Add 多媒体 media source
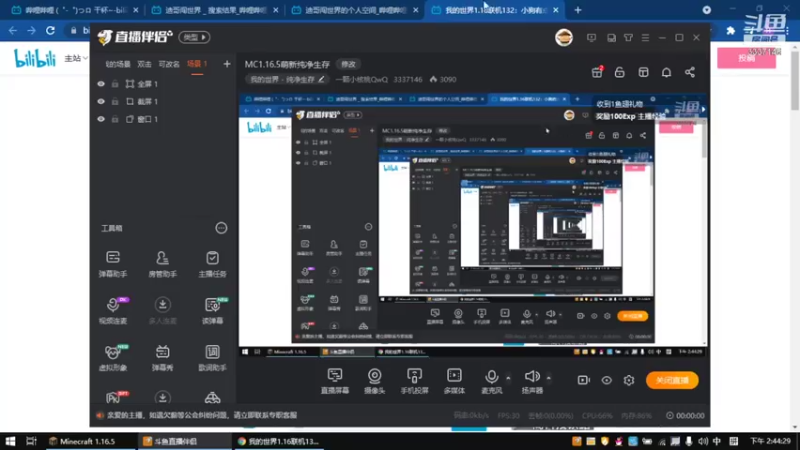This screenshot has height=450, width=800. (454, 381)
